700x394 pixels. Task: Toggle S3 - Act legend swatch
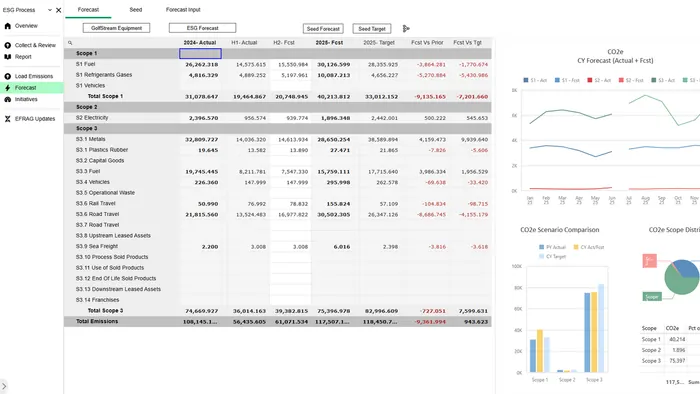tap(654, 80)
